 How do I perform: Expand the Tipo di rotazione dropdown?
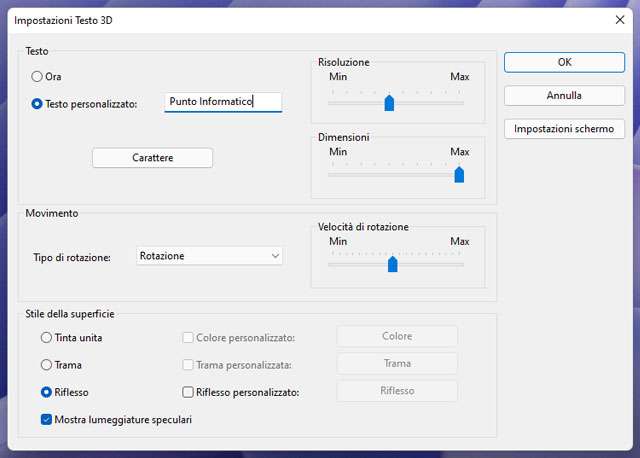tap(209, 256)
